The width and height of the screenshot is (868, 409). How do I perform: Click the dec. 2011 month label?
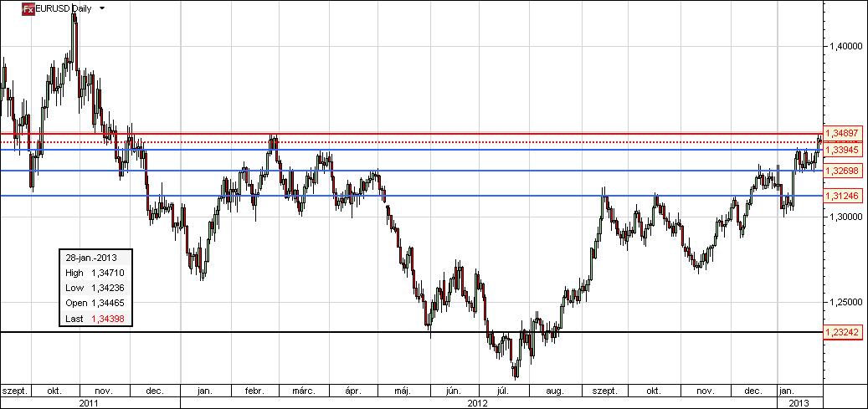pos(155,391)
